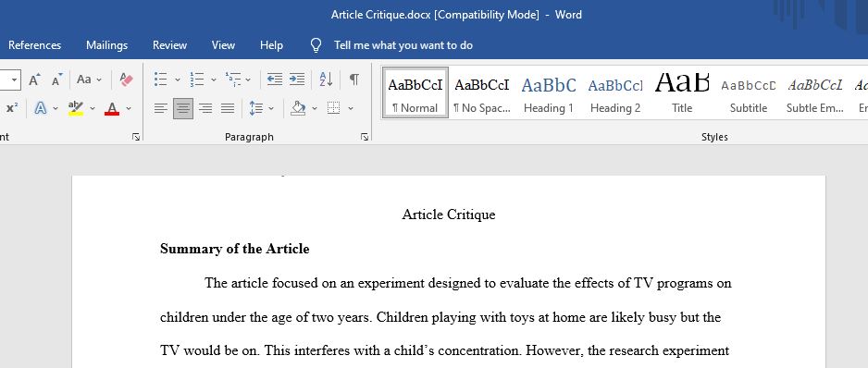The image size is (868, 368).
Task: Insert a numbered list
Action: coord(196,80)
